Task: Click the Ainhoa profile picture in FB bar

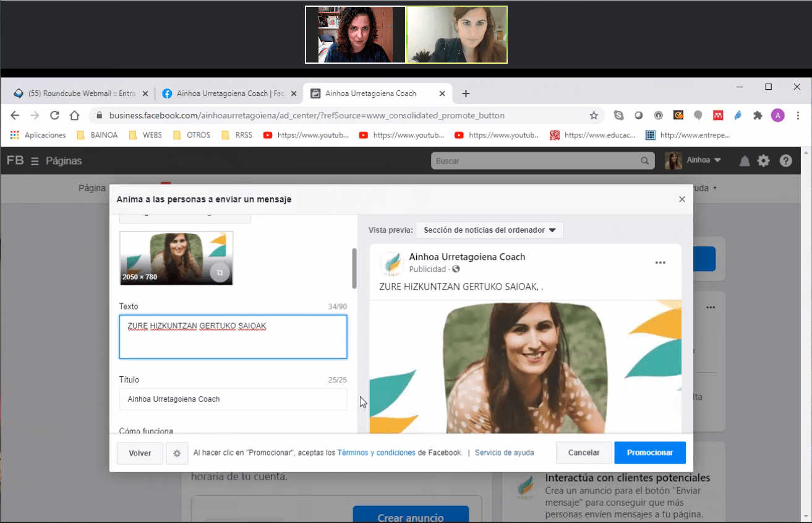Action: [x=673, y=161]
